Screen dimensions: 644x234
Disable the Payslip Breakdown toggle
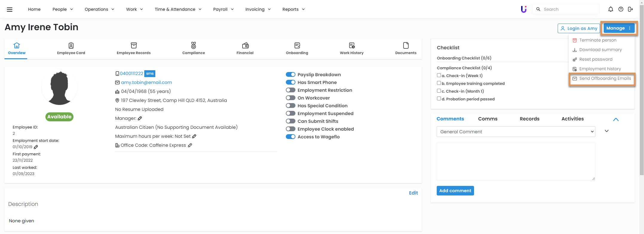(x=290, y=75)
